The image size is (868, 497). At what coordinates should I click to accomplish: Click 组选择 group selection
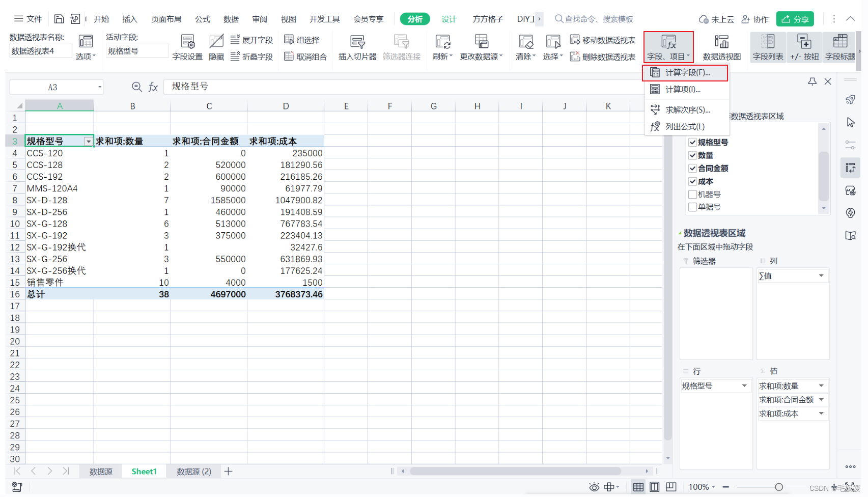(302, 40)
